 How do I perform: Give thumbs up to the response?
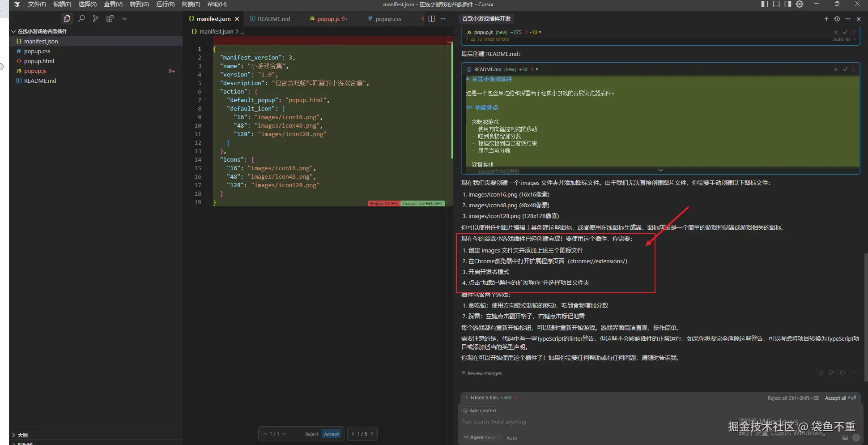(821, 373)
